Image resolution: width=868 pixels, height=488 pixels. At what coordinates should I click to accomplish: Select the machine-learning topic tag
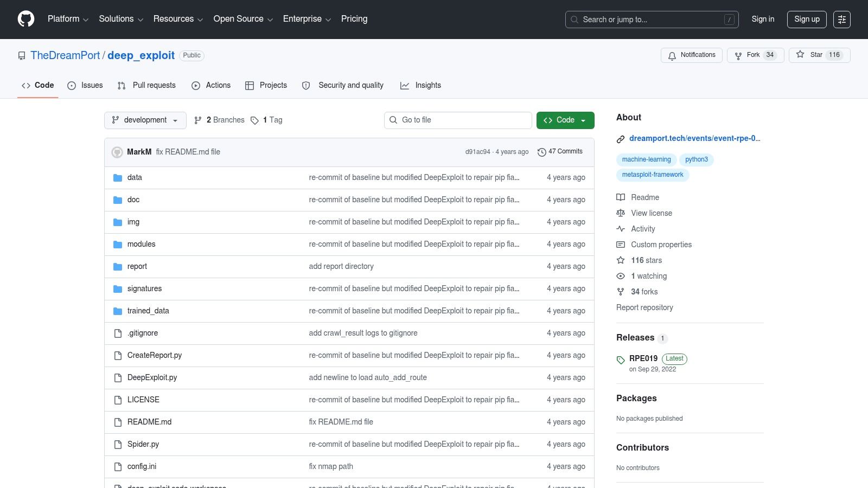tap(646, 160)
